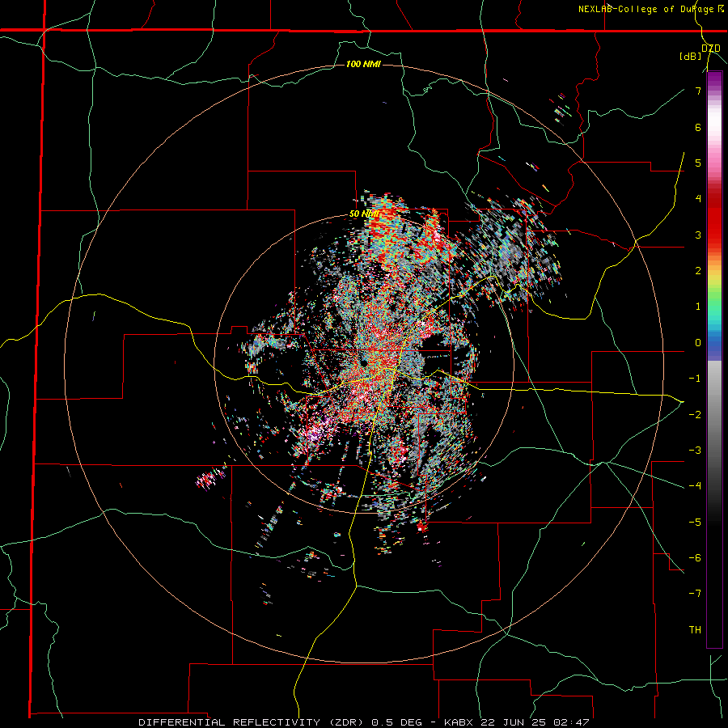728x728 pixels.
Task: Click the 7 value on color scale
Action: 698,91
